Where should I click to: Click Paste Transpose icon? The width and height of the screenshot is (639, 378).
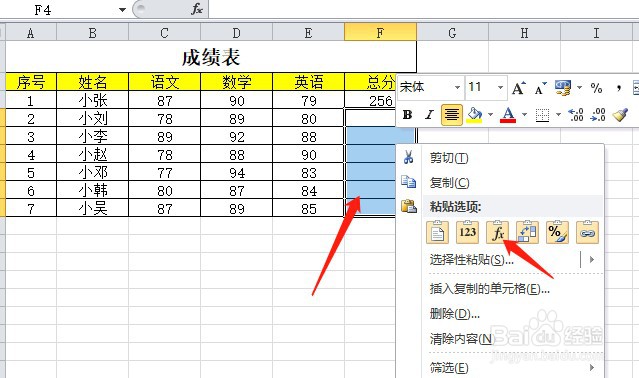[x=527, y=232]
